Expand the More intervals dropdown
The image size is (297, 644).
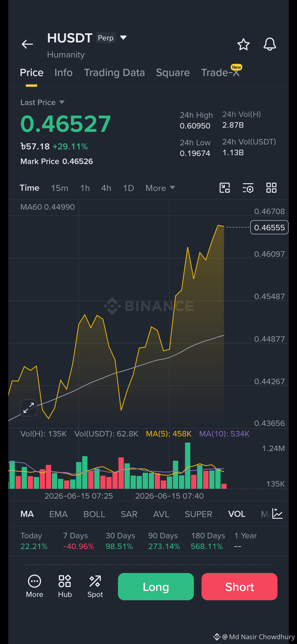(x=160, y=188)
